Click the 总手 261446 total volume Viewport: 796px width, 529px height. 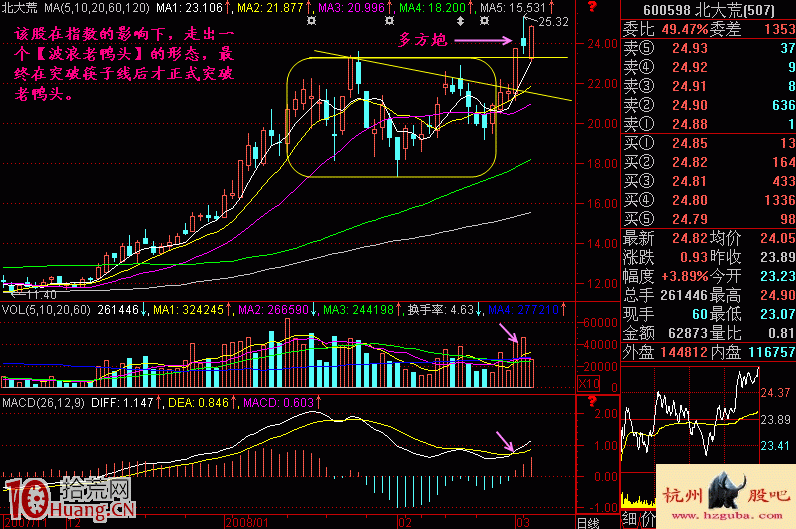(x=684, y=295)
